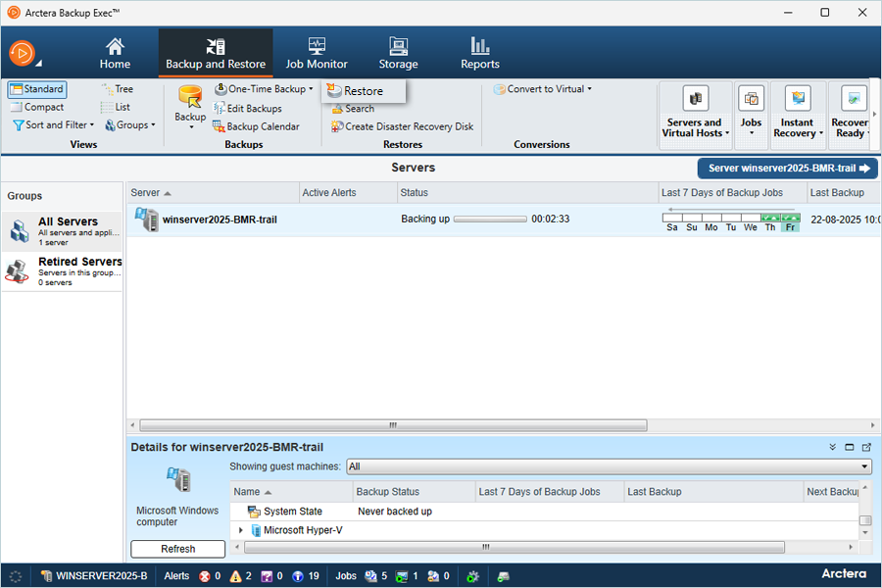The image size is (882, 588).
Task: Switch to List view
Action: click(116, 107)
